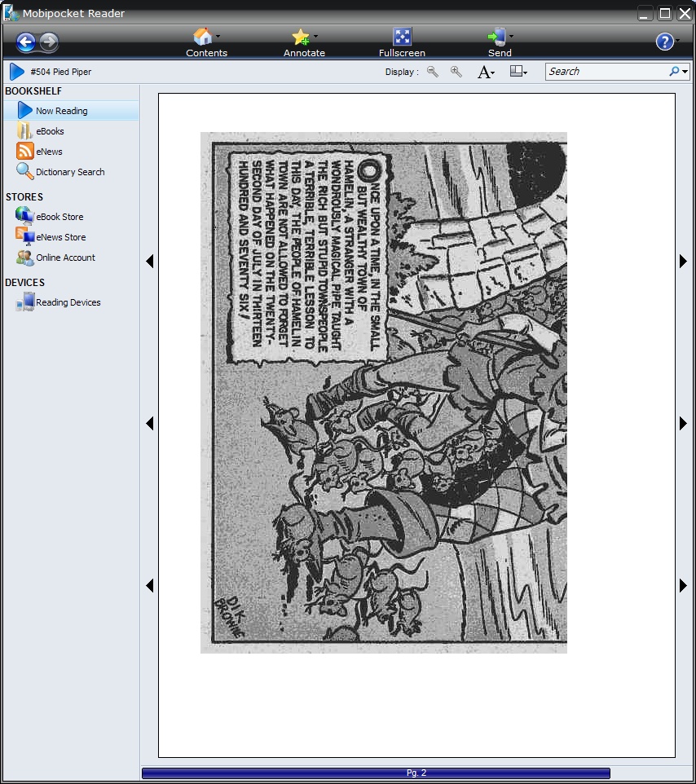Image resolution: width=696 pixels, height=784 pixels.
Task: Open the Contents house icon
Action: [202, 37]
